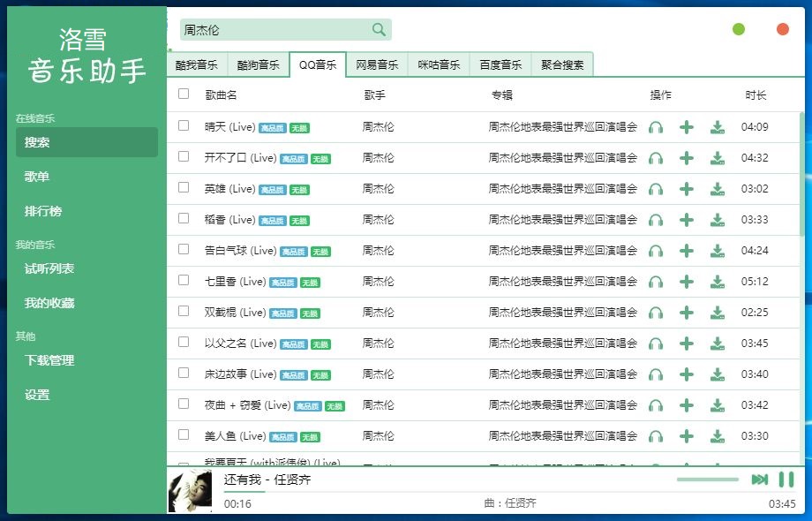Click the 还有我 - 任贤齐 now-playing title
This screenshot has width=812, height=521.
[267, 479]
